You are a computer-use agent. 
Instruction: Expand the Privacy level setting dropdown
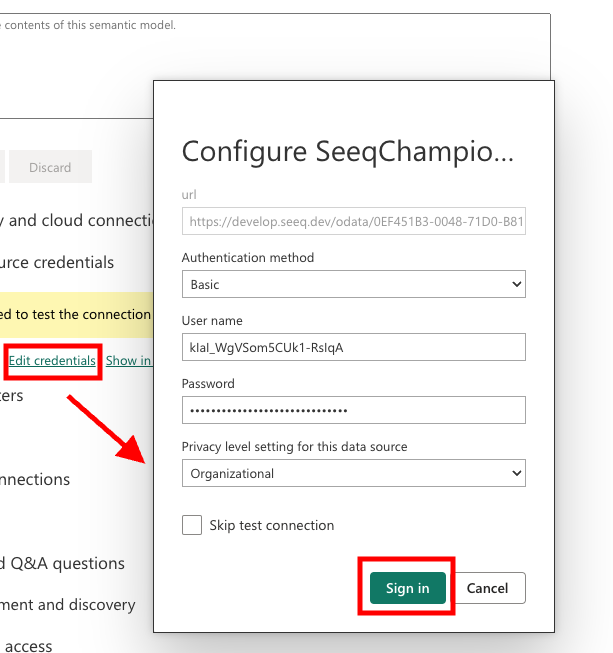point(353,473)
